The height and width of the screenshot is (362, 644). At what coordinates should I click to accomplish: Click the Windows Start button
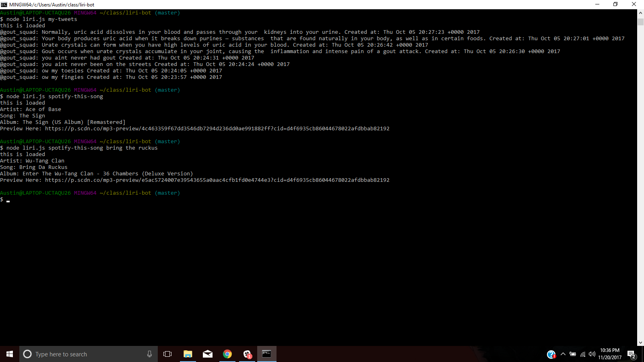(x=9, y=354)
